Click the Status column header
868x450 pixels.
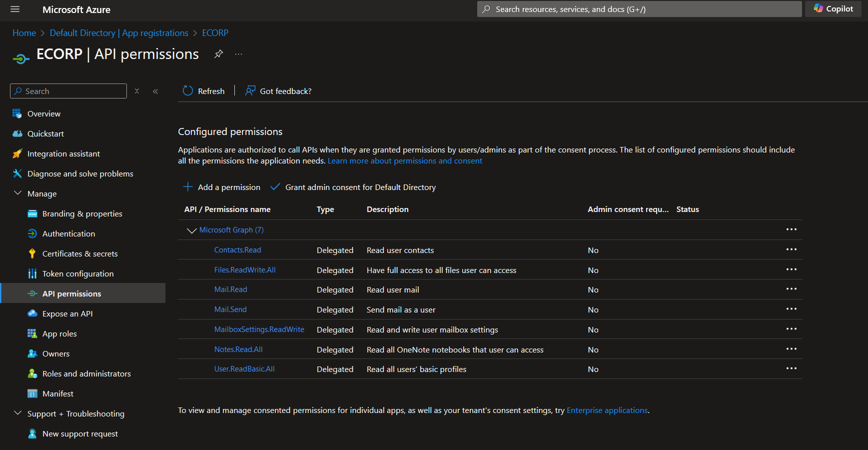point(688,209)
